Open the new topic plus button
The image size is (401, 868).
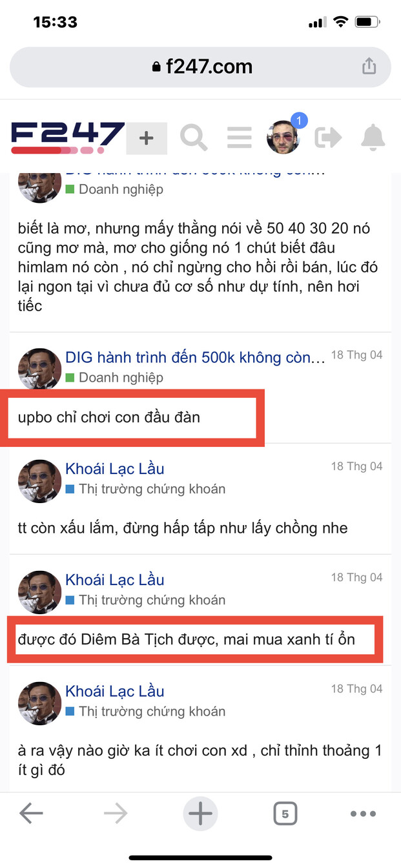point(147,138)
